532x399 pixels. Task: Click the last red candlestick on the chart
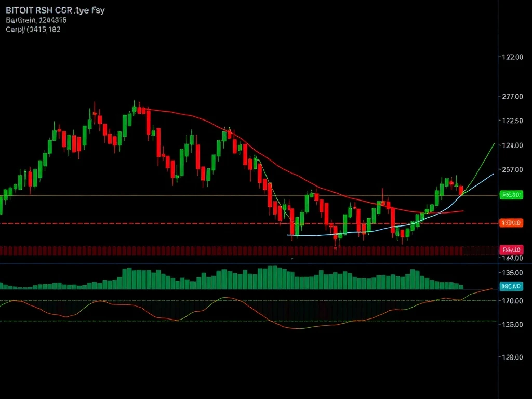coord(461,191)
